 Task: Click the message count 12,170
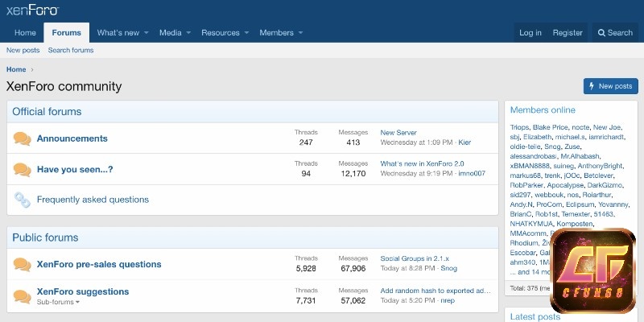353,173
